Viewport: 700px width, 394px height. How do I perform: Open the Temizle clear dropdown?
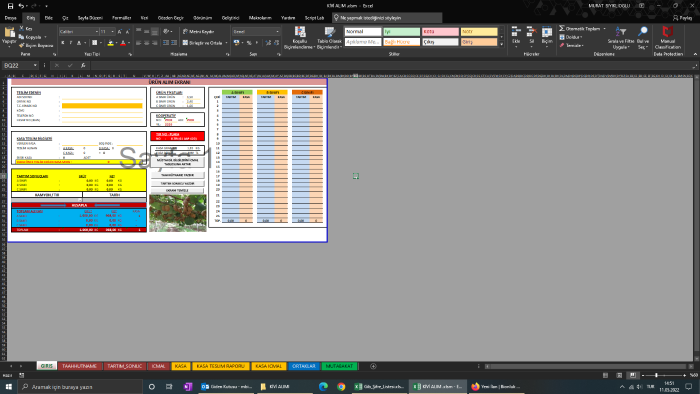click(x=572, y=45)
